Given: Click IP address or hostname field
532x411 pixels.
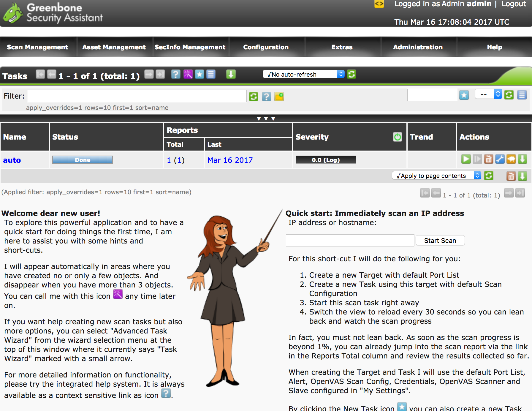Looking at the screenshot, I should coord(350,241).
